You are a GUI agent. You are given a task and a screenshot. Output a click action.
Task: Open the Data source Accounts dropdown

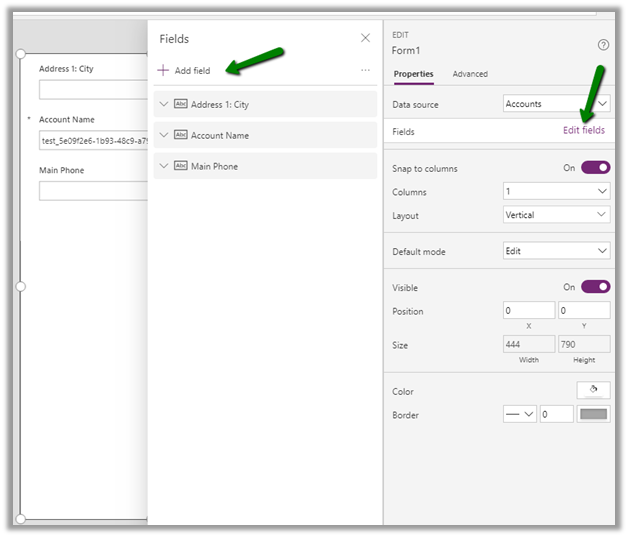[x=556, y=104]
